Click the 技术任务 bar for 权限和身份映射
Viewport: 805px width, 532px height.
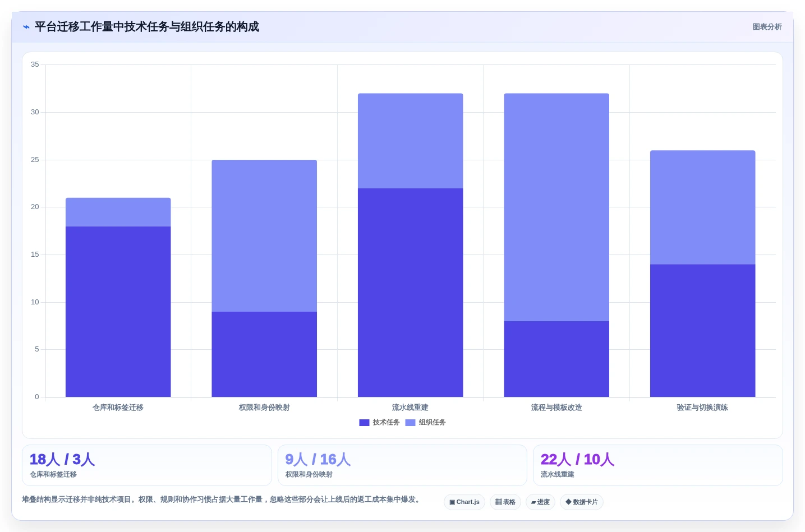(264, 354)
